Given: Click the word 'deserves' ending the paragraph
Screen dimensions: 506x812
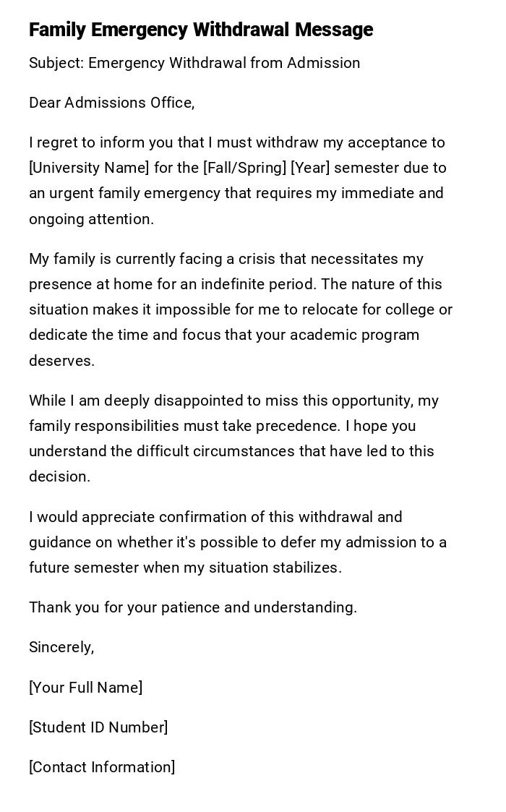Looking at the screenshot, I should [61, 361].
